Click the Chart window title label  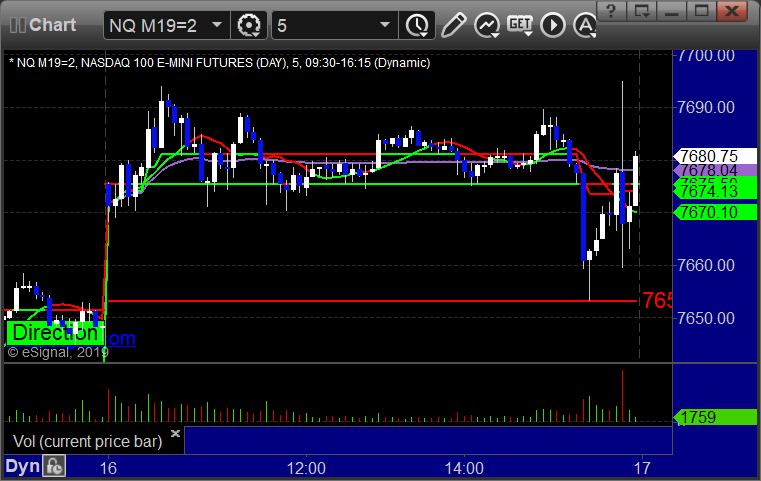[52, 25]
